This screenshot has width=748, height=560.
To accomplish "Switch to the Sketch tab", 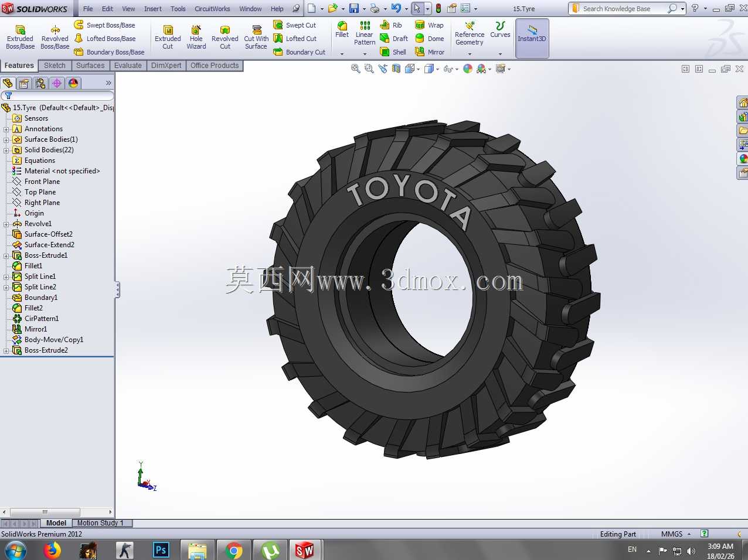I will pos(55,66).
